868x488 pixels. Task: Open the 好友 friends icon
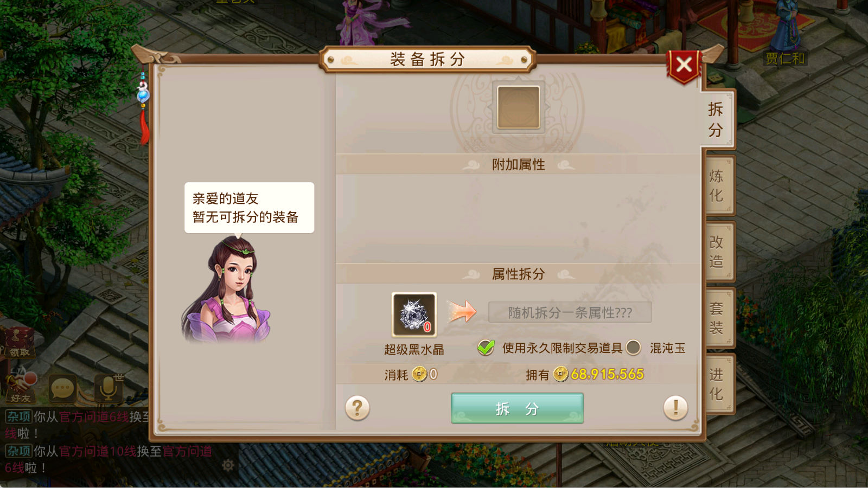coord(20,385)
